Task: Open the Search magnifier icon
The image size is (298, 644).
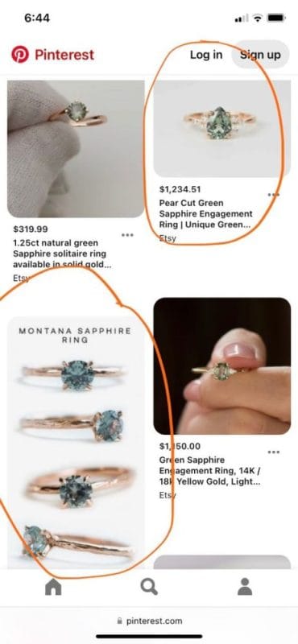Action: tap(149, 587)
